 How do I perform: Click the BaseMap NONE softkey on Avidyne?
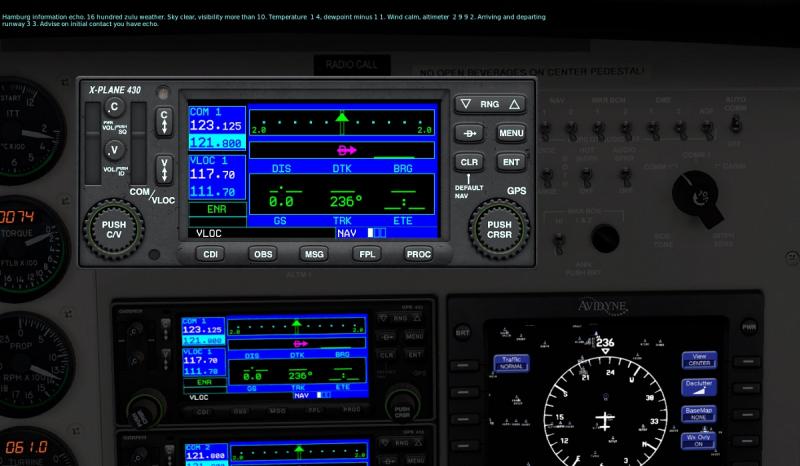[x=699, y=413]
